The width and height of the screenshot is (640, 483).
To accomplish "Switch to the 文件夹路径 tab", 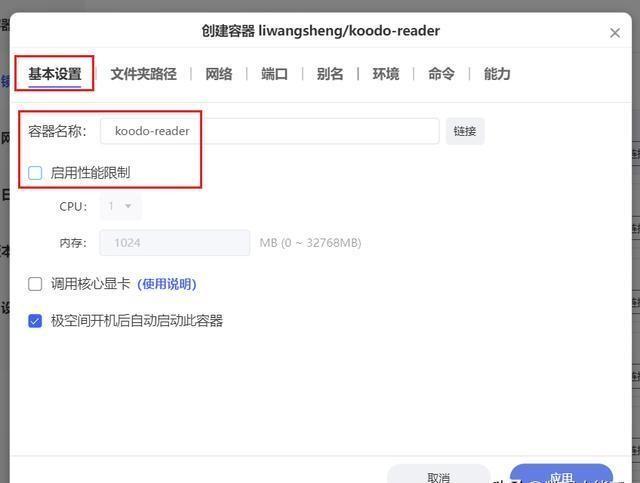I will 143,74.
